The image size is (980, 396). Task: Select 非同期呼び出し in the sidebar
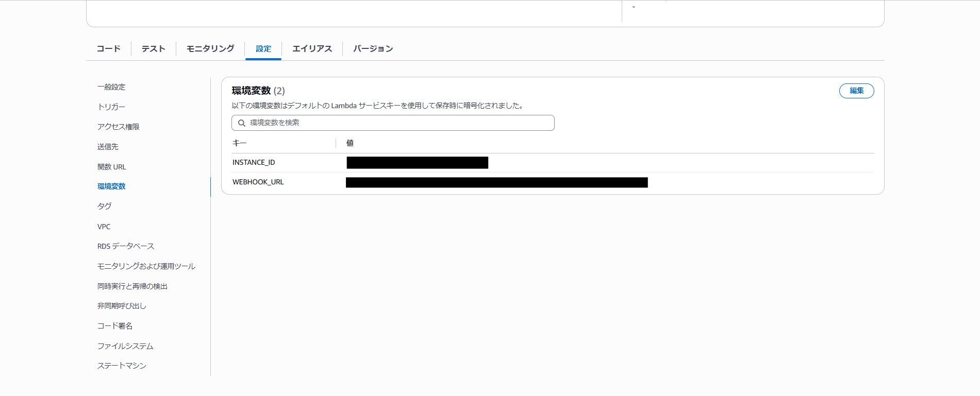(x=122, y=306)
